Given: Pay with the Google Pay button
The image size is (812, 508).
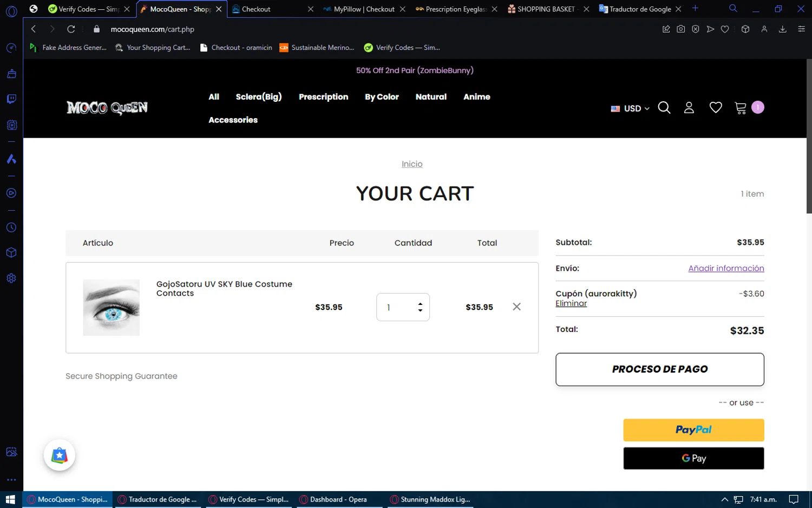Looking at the screenshot, I should pos(693,458).
